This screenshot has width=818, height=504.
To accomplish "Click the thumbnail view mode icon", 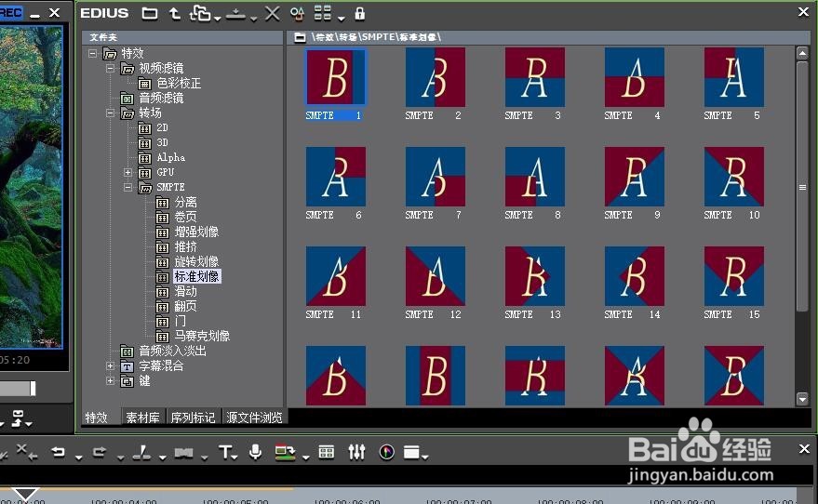I will [322, 13].
